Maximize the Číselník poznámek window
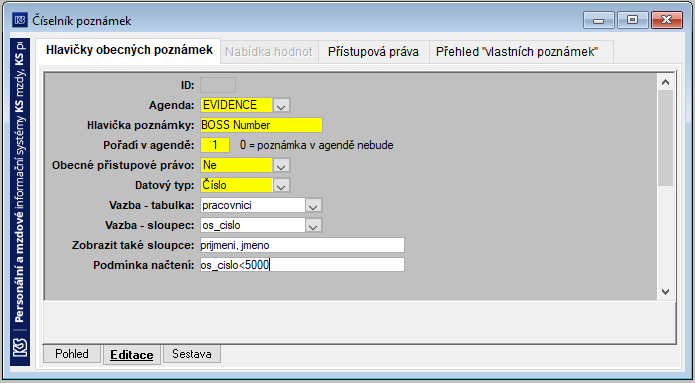This screenshot has height=383, width=695. click(x=633, y=20)
